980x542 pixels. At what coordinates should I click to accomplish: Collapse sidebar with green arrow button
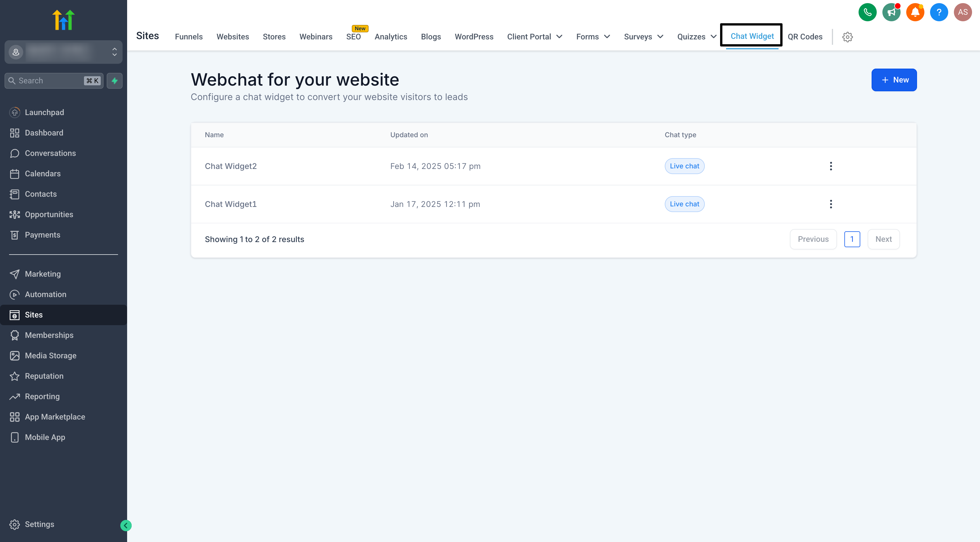pyautogui.click(x=126, y=525)
